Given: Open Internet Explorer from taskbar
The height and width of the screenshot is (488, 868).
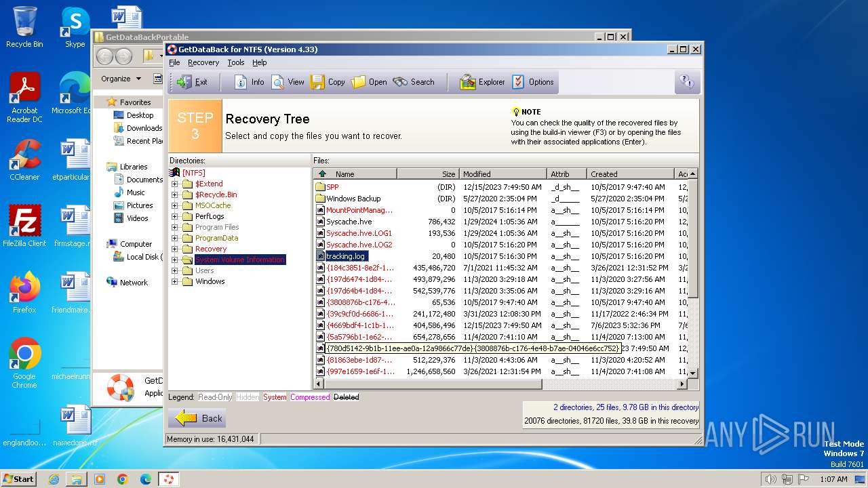Looking at the screenshot, I should point(54,479).
